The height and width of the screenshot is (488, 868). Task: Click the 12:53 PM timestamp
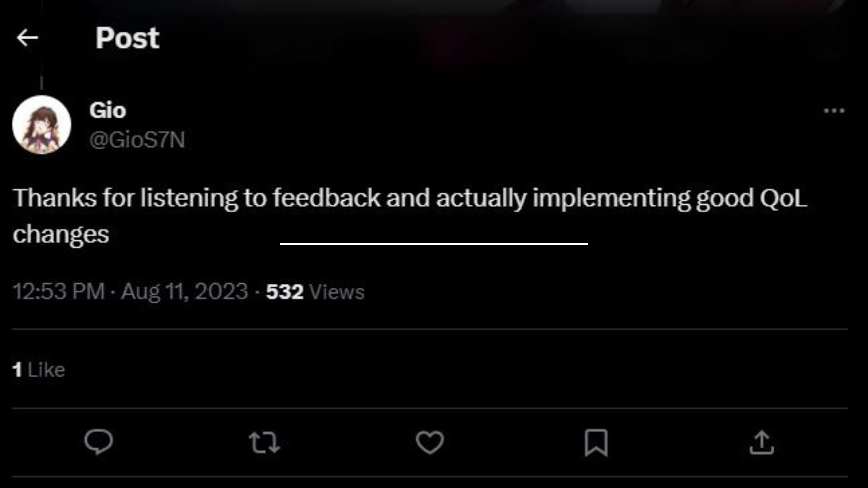pos(59,291)
